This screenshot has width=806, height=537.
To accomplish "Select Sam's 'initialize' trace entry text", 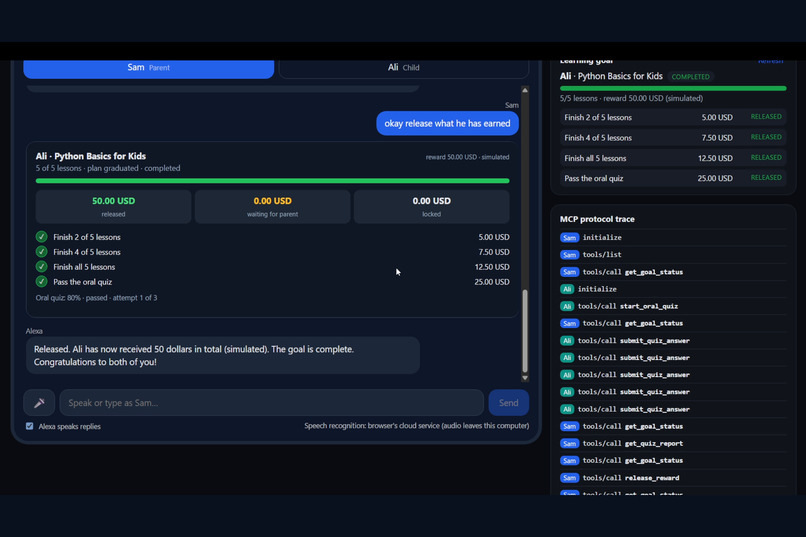I will [x=602, y=237].
